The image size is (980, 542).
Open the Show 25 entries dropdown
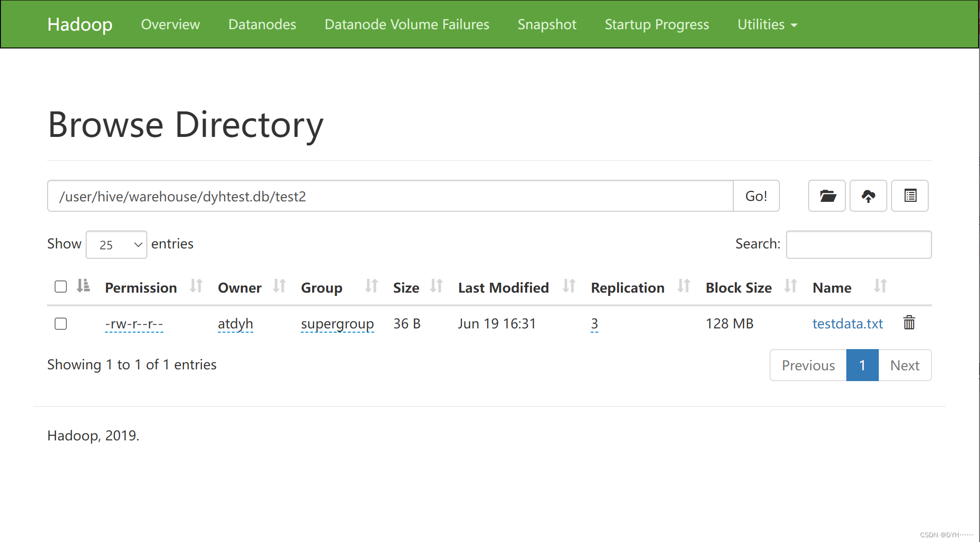[116, 245]
